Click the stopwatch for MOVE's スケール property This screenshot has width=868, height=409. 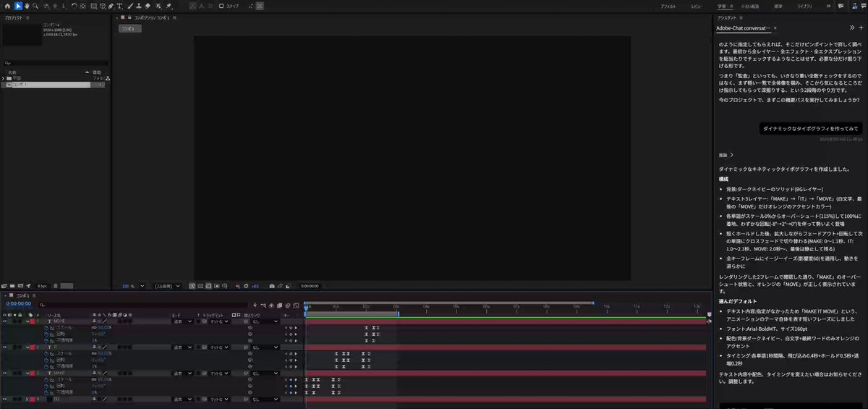pyautogui.click(x=46, y=328)
